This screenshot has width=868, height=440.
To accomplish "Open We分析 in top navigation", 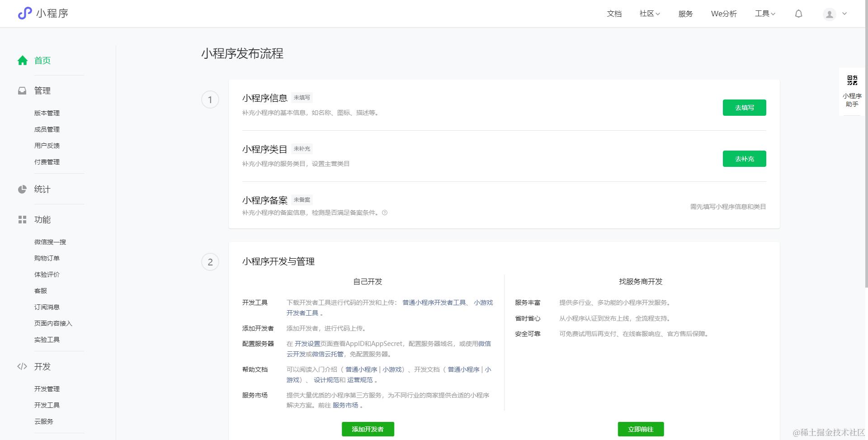I will (724, 14).
